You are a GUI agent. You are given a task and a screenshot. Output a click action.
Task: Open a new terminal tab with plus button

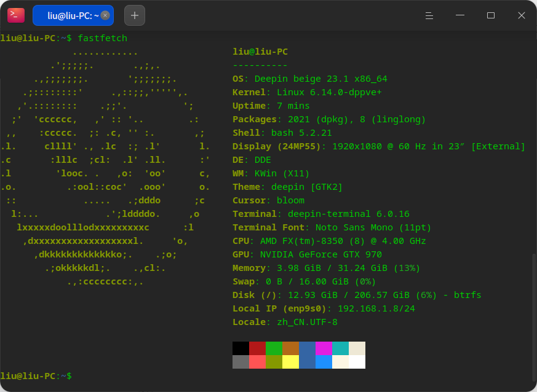click(x=135, y=15)
